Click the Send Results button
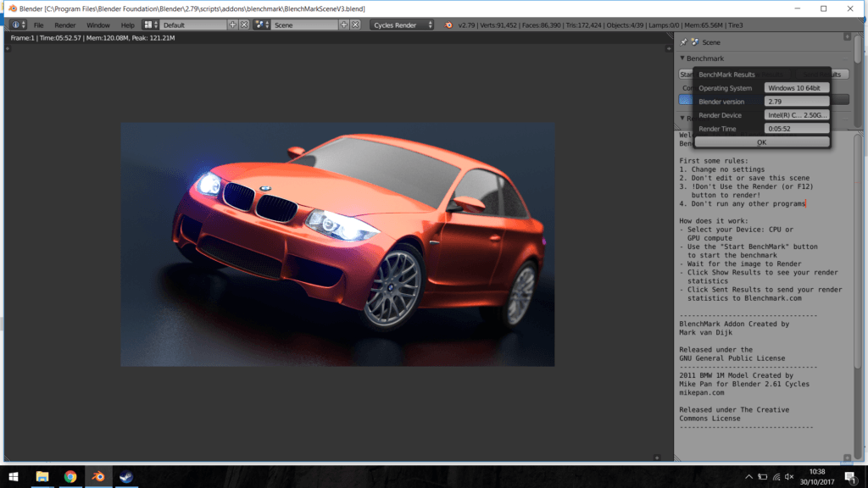 pos(822,75)
